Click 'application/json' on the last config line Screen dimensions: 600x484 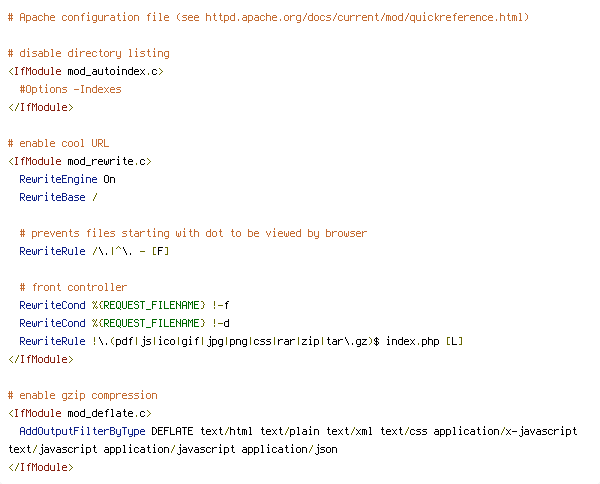[x=289, y=450]
